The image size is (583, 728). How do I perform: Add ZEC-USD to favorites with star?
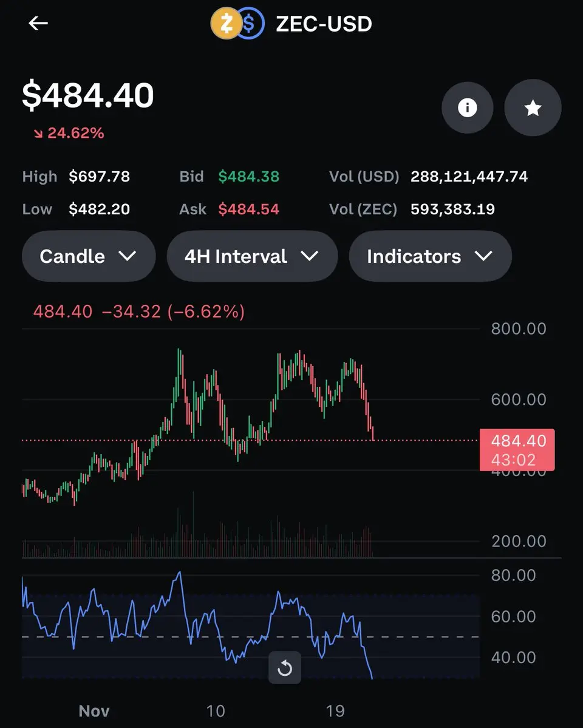(x=533, y=107)
